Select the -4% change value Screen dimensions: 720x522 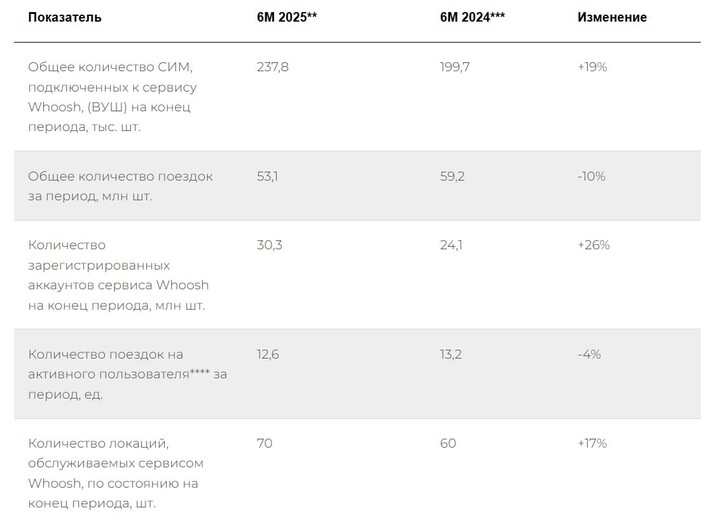coord(589,354)
